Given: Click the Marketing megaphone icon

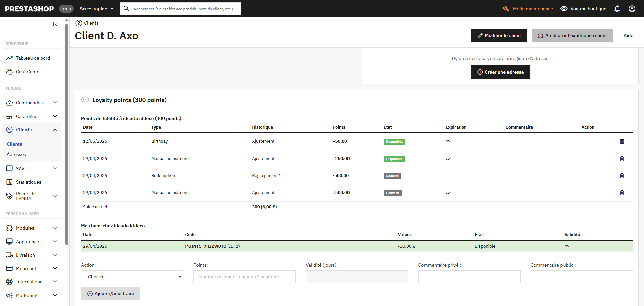Looking at the screenshot, I should [x=9, y=295].
